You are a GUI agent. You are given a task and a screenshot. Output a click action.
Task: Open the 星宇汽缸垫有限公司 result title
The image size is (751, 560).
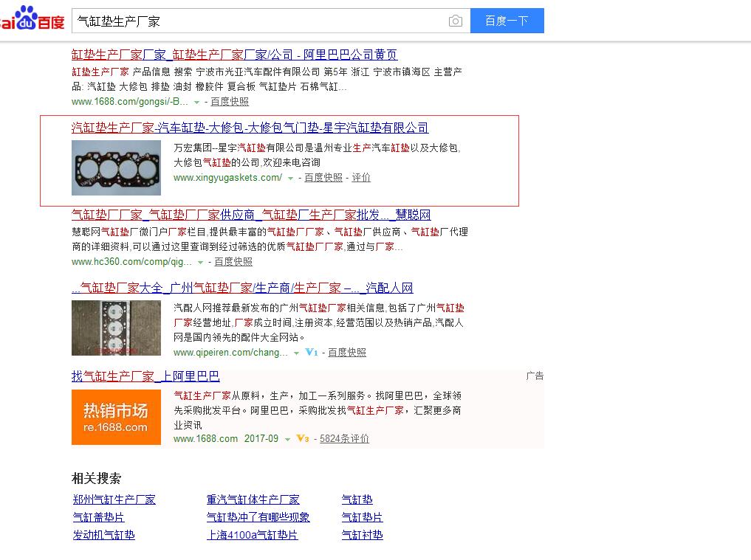[250, 127]
